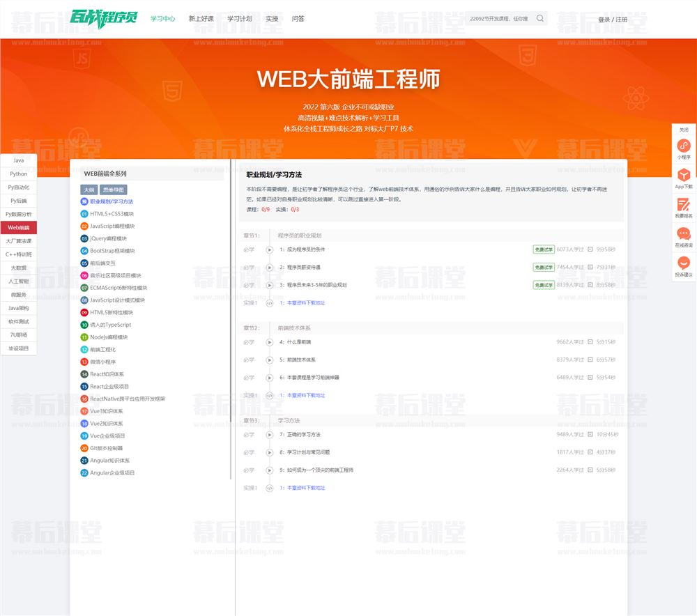Open the 新上好课 nav item
This screenshot has width=697, height=616.
201,19
